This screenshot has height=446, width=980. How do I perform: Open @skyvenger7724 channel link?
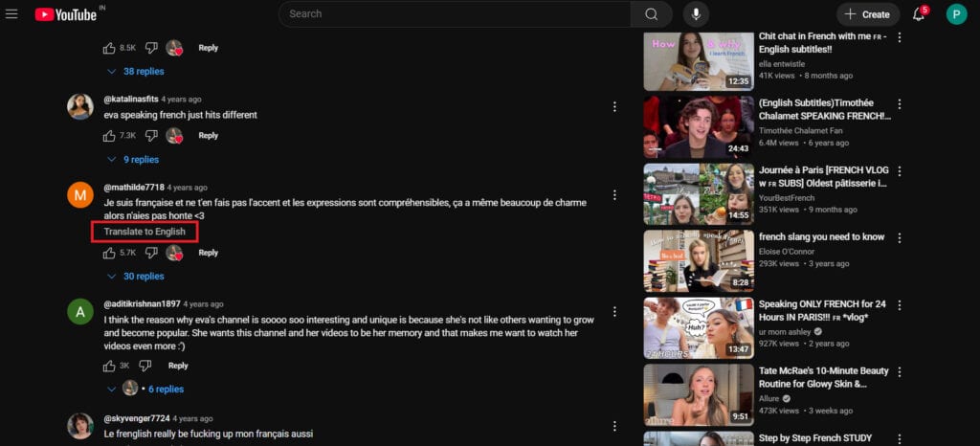[x=136, y=418]
